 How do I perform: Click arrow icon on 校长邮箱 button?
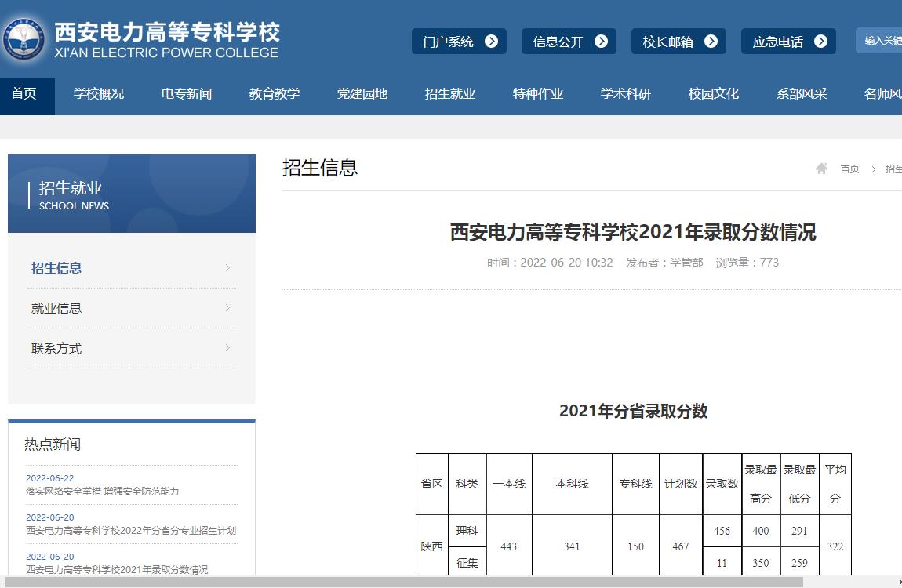[x=711, y=42]
